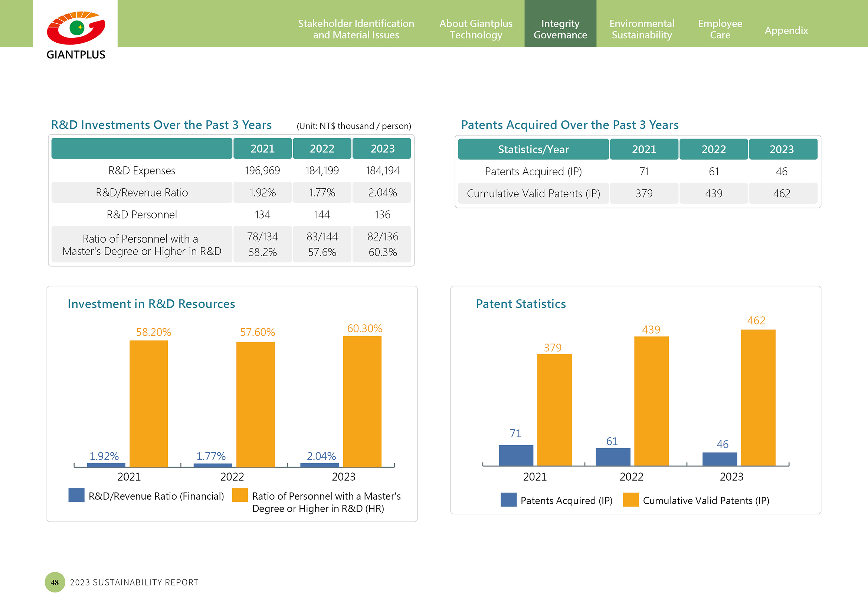Open the Employee Care section
Screen dimensions: 868x614
click(x=720, y=29)
